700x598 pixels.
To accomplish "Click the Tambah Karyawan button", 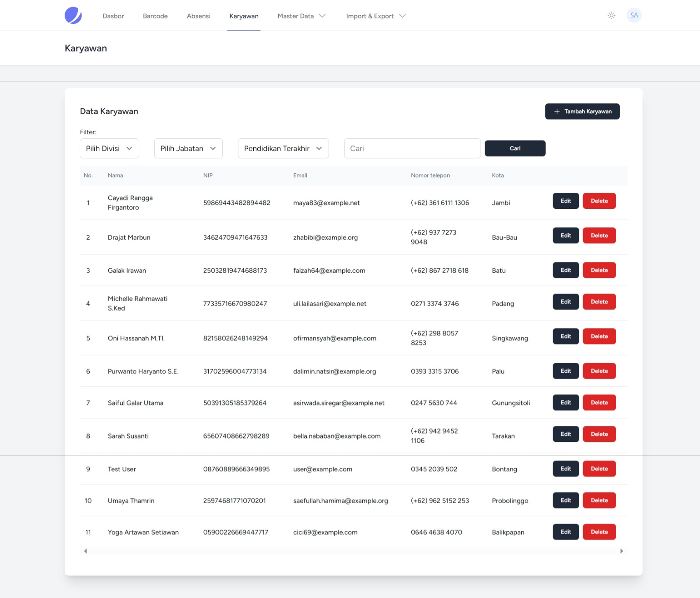I will tap(582, 112).
